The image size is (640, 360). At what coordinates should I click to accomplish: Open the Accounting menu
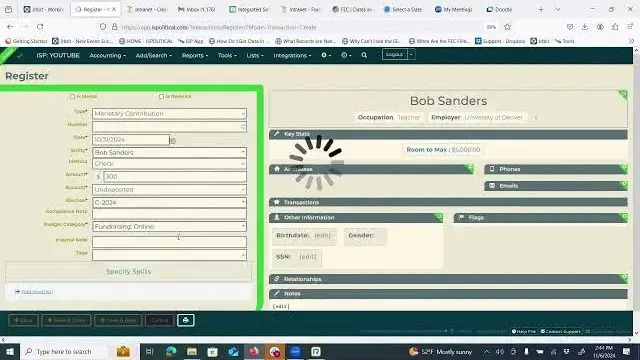(x=107, y=56)
